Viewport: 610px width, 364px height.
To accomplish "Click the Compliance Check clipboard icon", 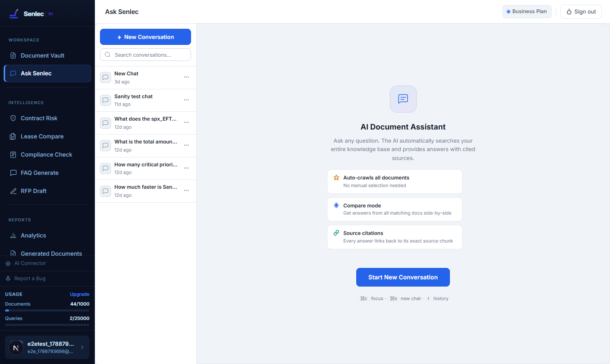I will click(13, 154).
